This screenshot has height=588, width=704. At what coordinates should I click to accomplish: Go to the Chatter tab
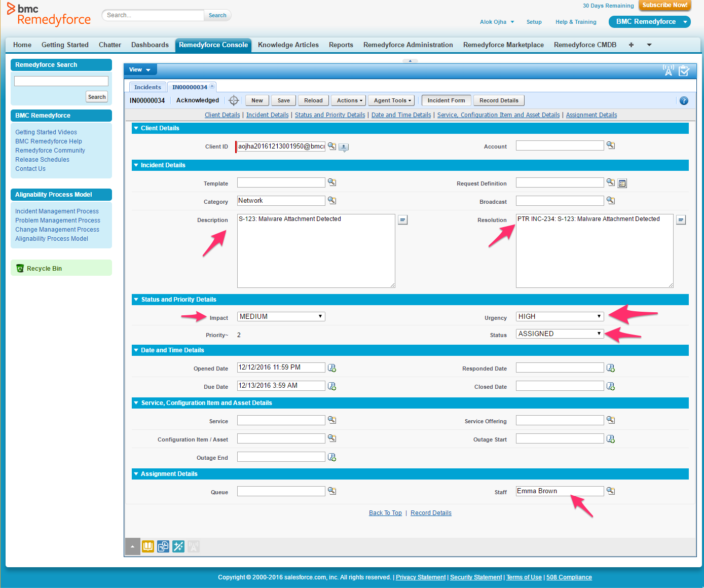(110, 45)
